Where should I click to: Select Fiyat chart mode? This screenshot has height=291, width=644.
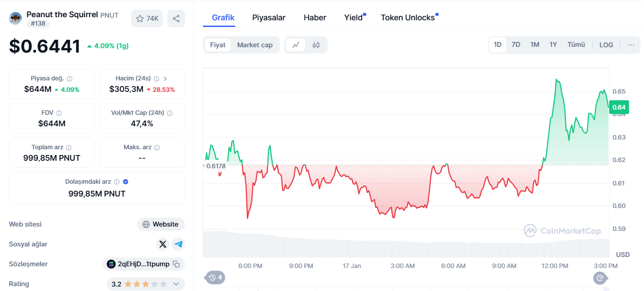[x=218, y=45]
